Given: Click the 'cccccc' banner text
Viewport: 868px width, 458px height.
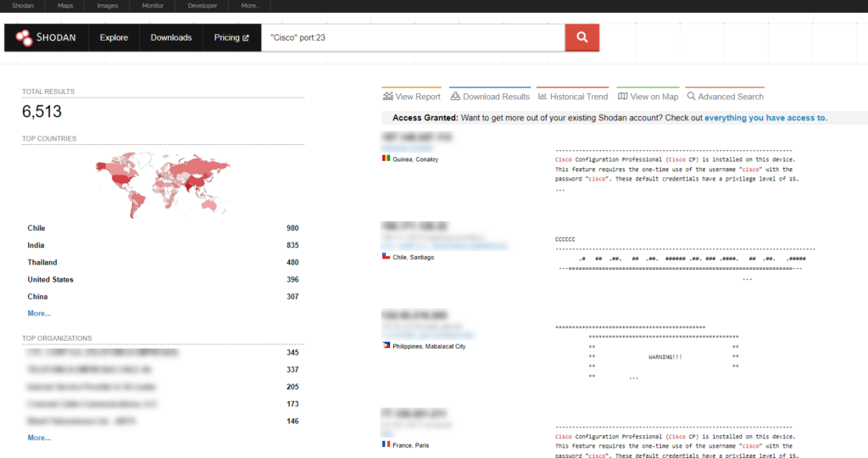Looking at the screenshot, I should (565, 239).
